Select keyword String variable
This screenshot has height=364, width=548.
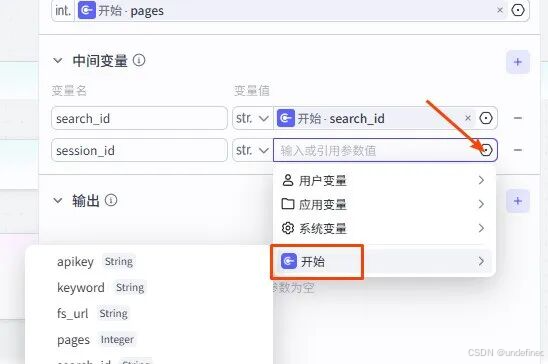101,287
